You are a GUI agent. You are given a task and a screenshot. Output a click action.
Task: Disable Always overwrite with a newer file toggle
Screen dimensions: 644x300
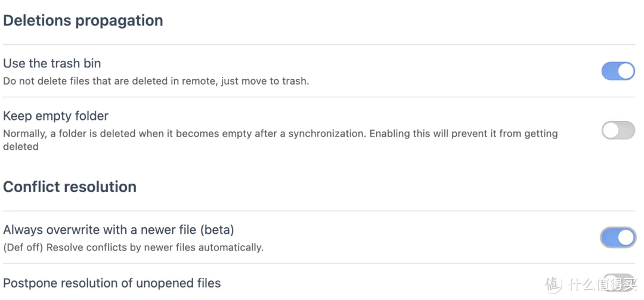click(618, 237)
